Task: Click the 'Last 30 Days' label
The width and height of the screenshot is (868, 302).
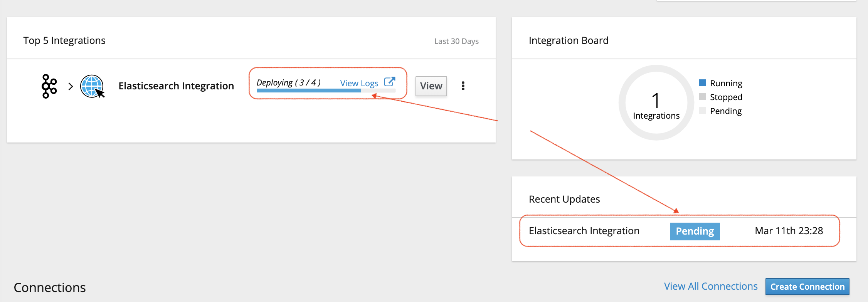Action: pyautogui.click(x=456, y=41)
